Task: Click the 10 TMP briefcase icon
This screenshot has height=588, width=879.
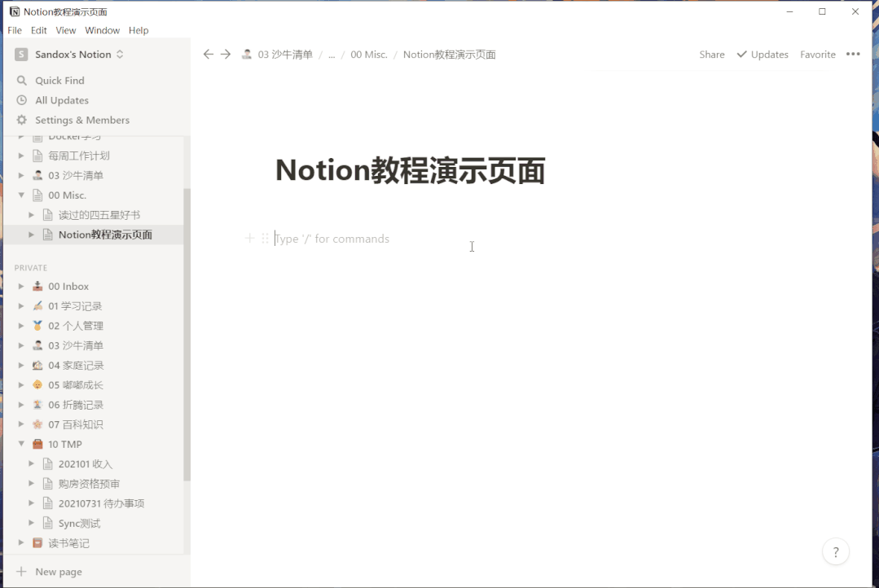Action: click(37, 445)
